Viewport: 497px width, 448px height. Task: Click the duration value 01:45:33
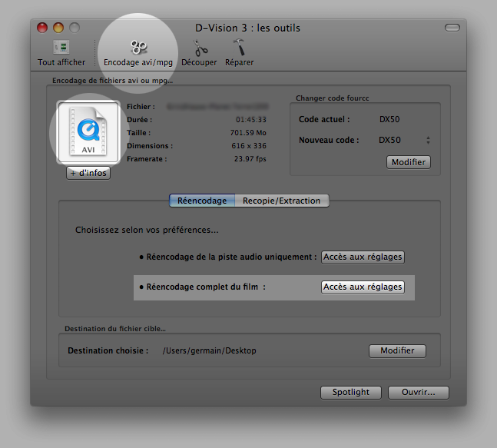tap(250, 120)
